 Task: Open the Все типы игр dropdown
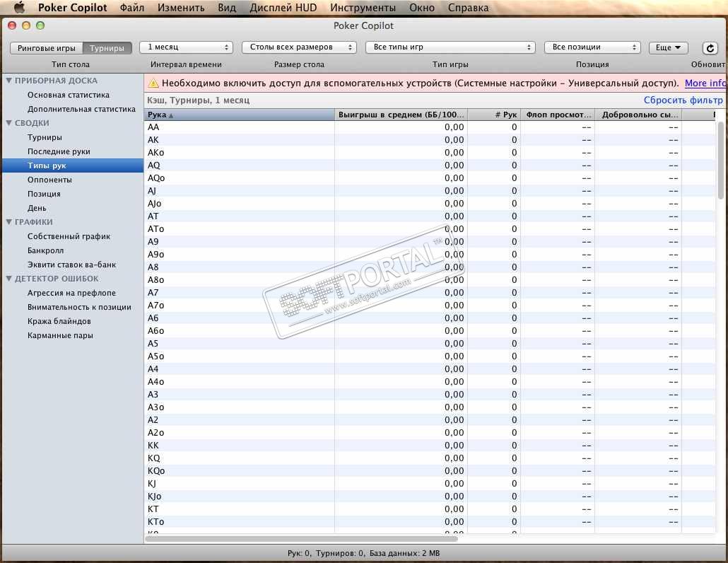pyautogui.click(x=450, y=47)
